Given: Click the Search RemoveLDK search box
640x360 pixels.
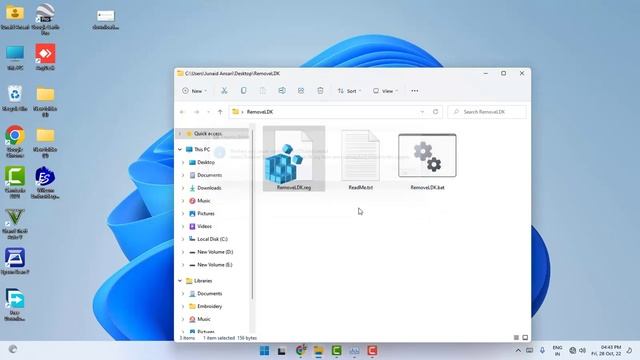Looking at the screenshot, I should (x=487, y=112).
